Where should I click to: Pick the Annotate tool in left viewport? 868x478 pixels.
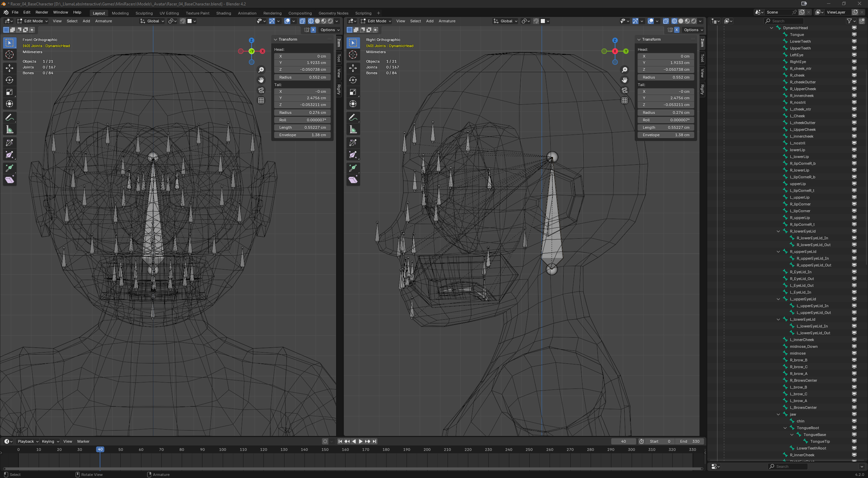click(9, 118)
